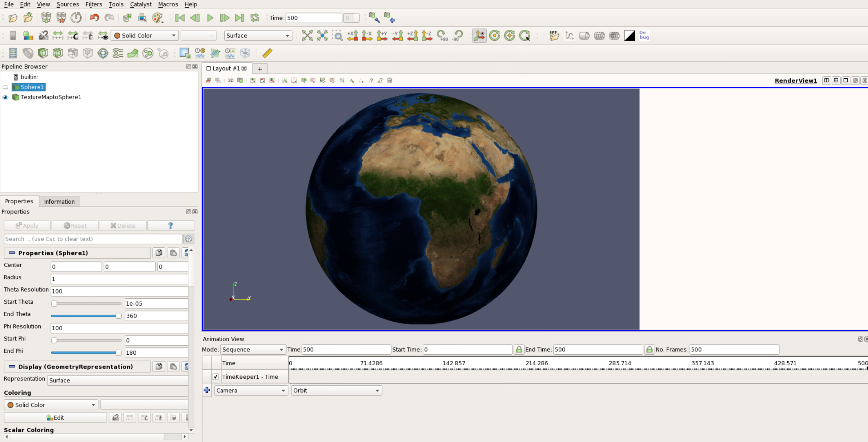Click the Reset button
Image resolution: width=868 pixels, height=442 pixels.
click(75, 226)
